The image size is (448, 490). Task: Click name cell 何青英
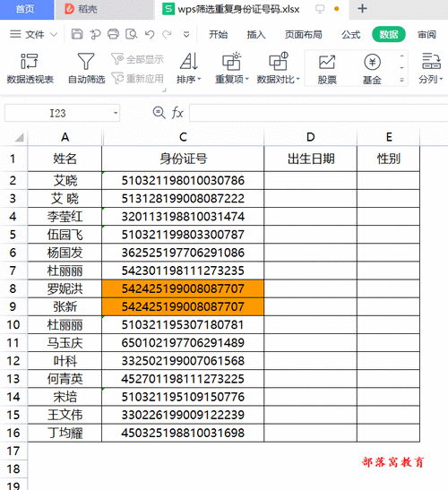pos(65,379)
